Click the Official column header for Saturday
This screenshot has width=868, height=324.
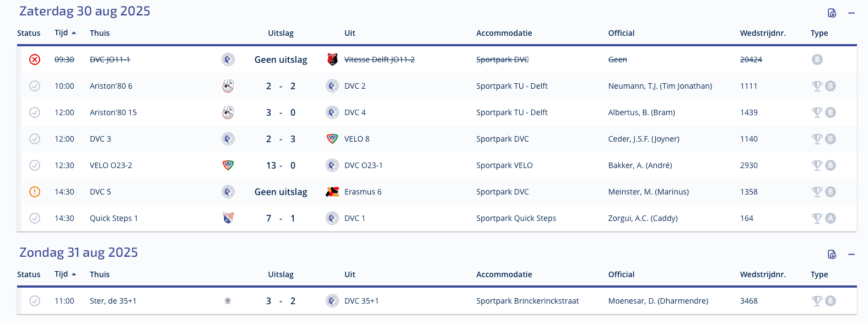pyautogui.click(x=621, y=33)
